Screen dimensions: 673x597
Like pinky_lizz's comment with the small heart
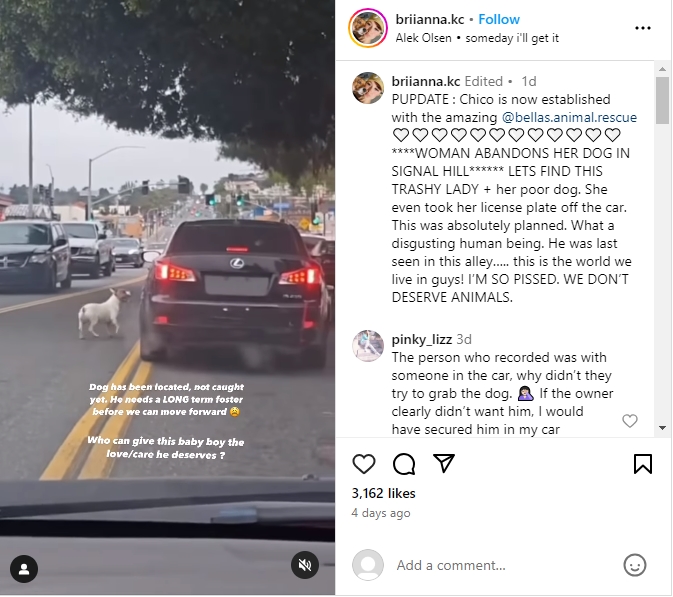[630, 421]
